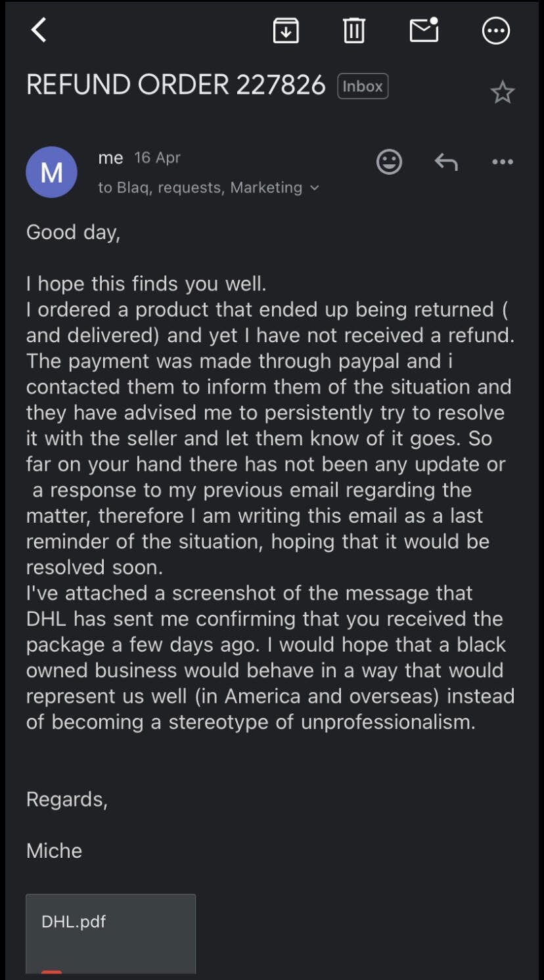Open the circled more options menu

495,30
